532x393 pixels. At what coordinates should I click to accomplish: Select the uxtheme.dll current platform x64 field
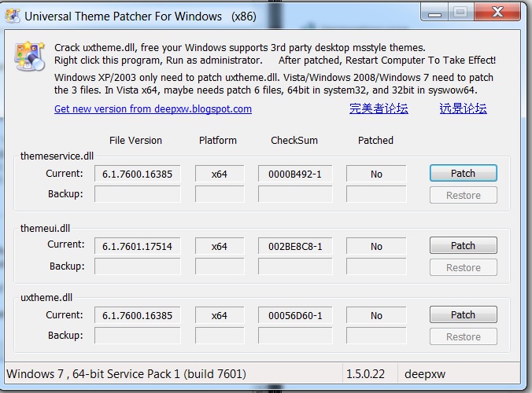(x=220, y=315)
